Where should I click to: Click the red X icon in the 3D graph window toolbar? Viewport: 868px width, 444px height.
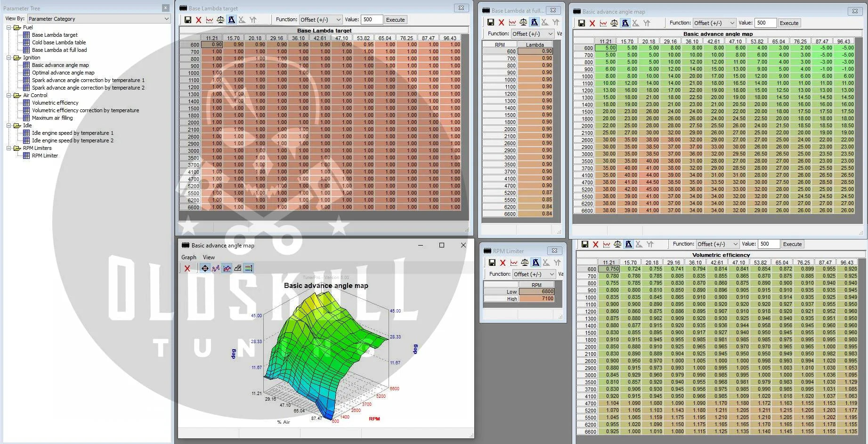(x=187, y=268)
